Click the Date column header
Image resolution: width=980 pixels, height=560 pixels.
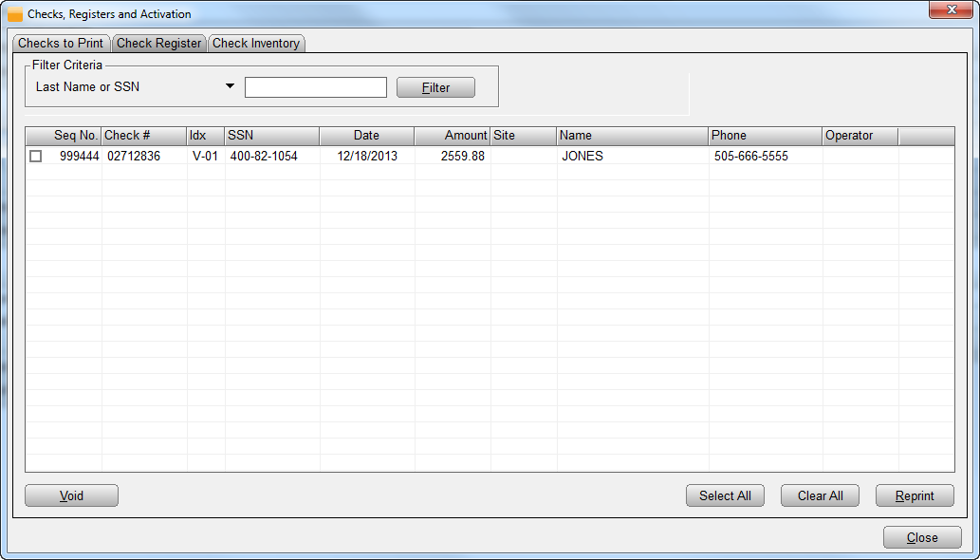pos(366,136)
